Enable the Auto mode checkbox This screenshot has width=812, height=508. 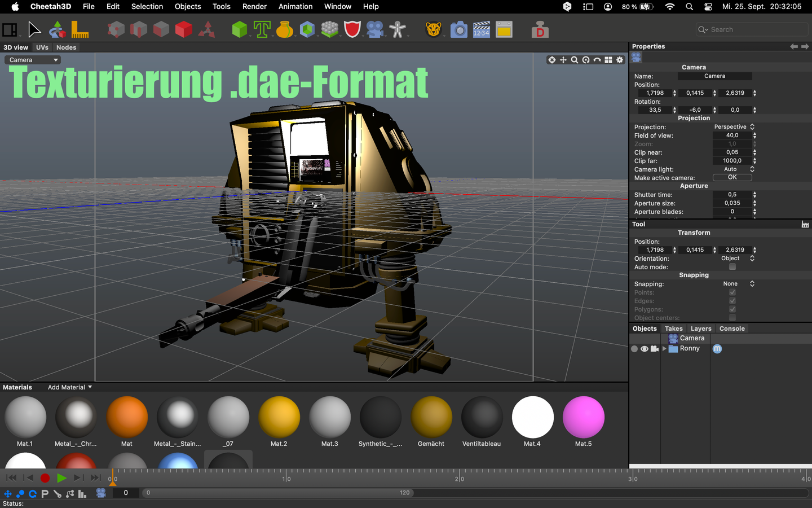[x=732, y=267]
